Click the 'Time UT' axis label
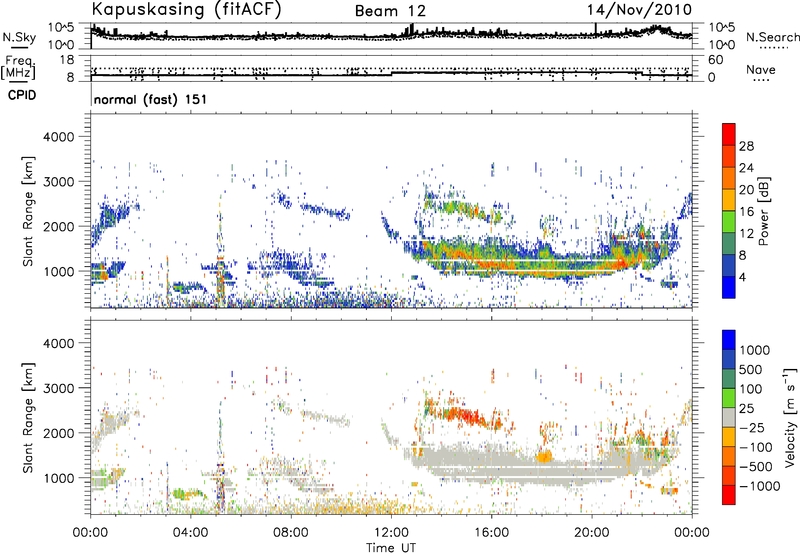The width and height of the screenshot is (800, 554). (x=391, y=548)
